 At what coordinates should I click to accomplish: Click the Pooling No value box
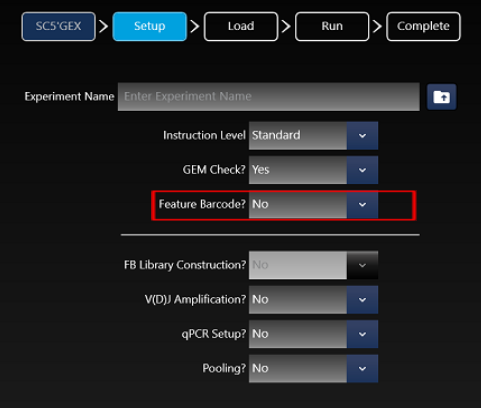(x=298, y=369)
